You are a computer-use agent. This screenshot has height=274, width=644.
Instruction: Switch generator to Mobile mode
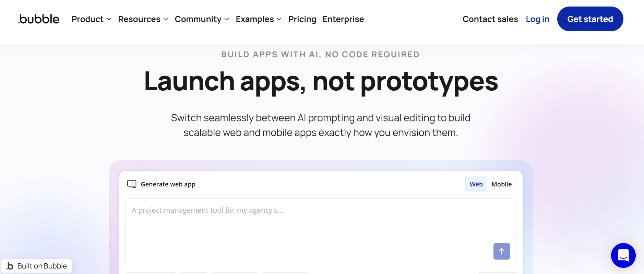pos(501,184)
